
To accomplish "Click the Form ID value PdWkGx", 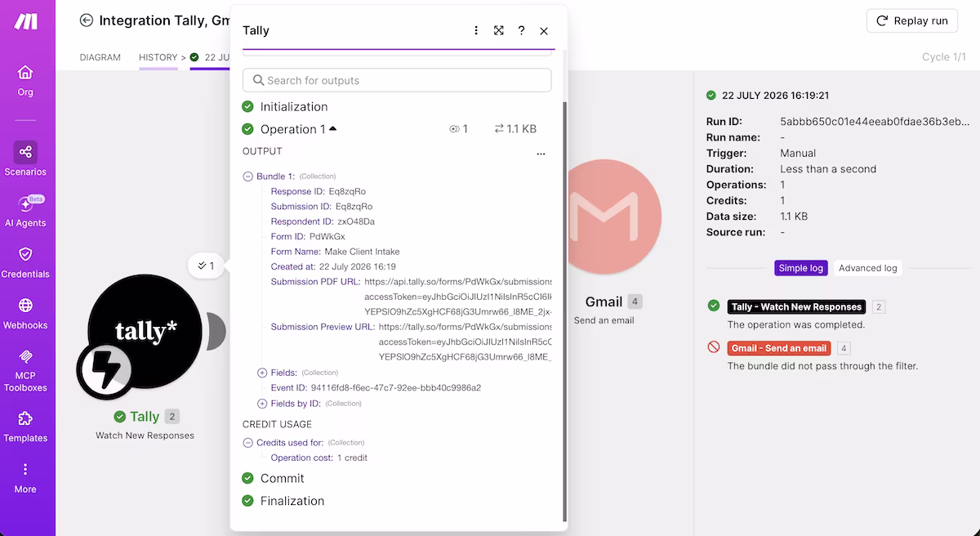I will [327, 237].
